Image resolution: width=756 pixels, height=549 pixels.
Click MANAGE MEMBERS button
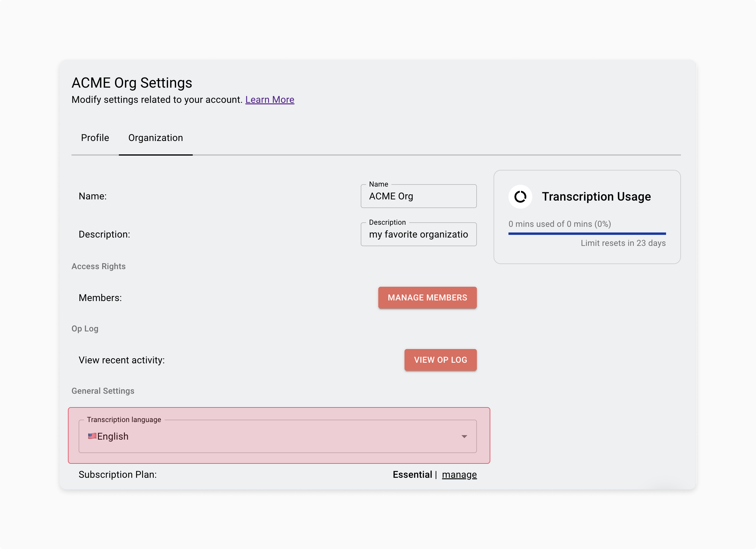tap(427, 298)
